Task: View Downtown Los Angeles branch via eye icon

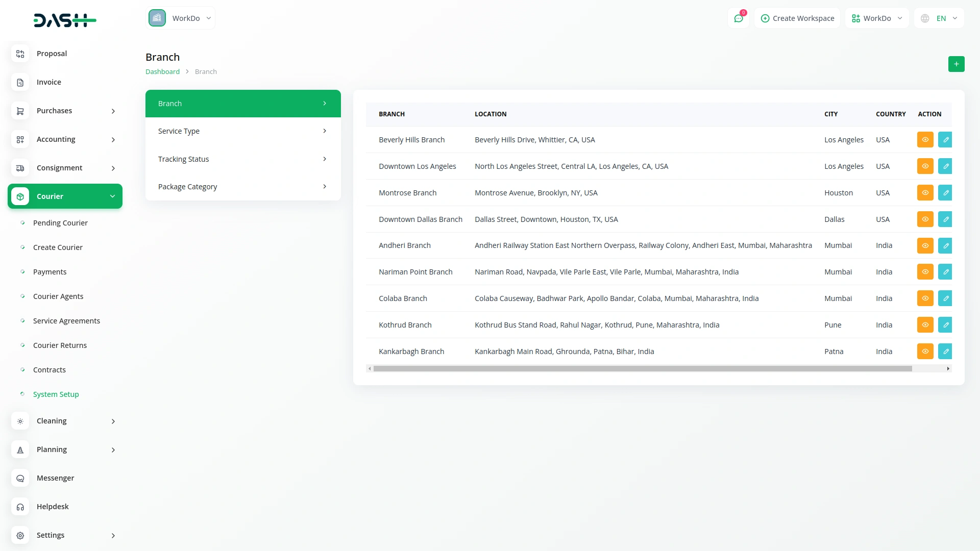Action: [925, 166]
